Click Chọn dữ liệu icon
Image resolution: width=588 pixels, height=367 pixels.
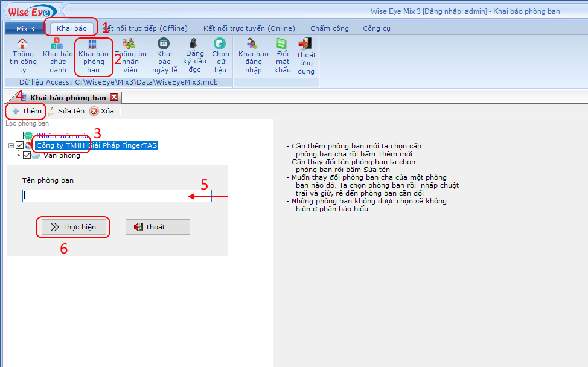pyautogui.click(x=220, y=43)
